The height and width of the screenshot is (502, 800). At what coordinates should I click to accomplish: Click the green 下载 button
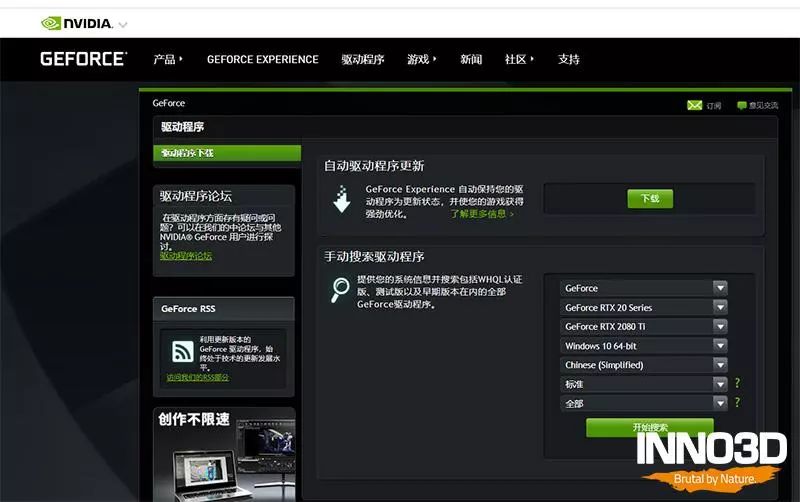pos(650,198)
